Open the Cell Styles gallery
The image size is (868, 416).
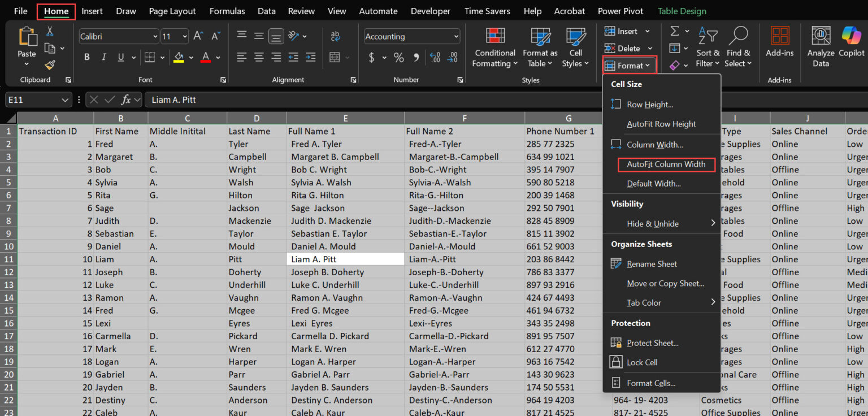coord(575,48)
